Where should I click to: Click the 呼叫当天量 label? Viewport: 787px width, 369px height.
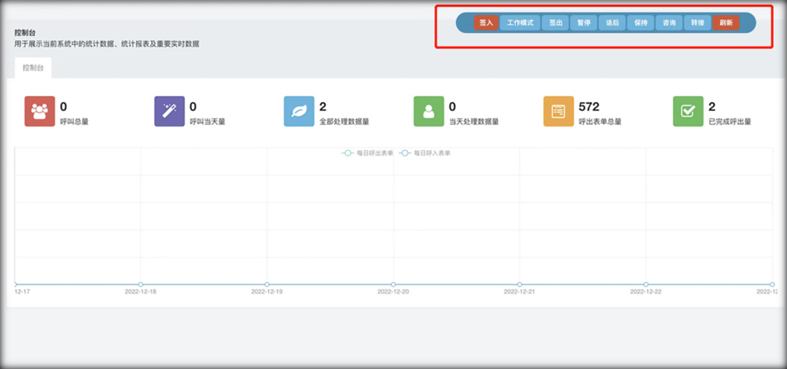[207, 122]
